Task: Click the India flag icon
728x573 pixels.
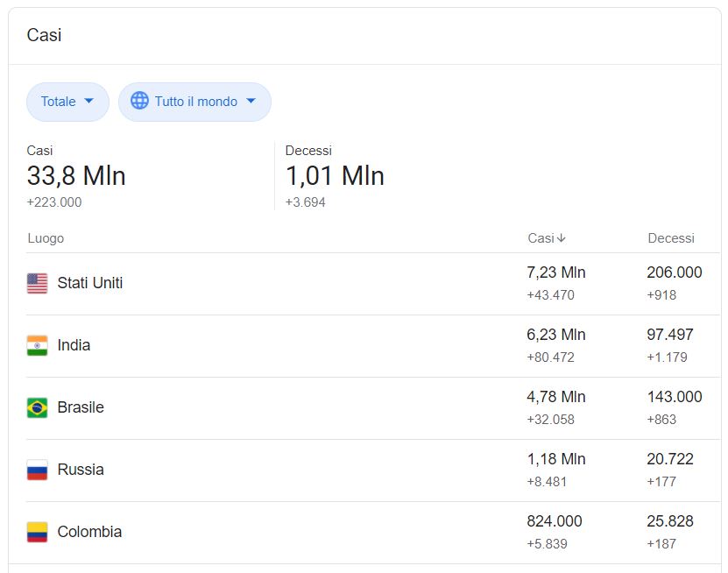Action: [37, 345]
